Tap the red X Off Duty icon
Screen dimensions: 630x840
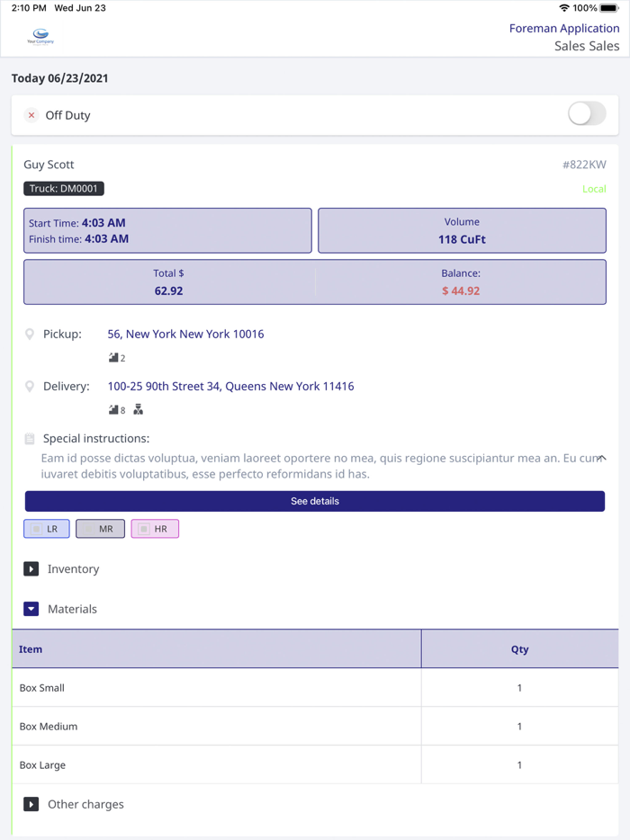point(31,115)
